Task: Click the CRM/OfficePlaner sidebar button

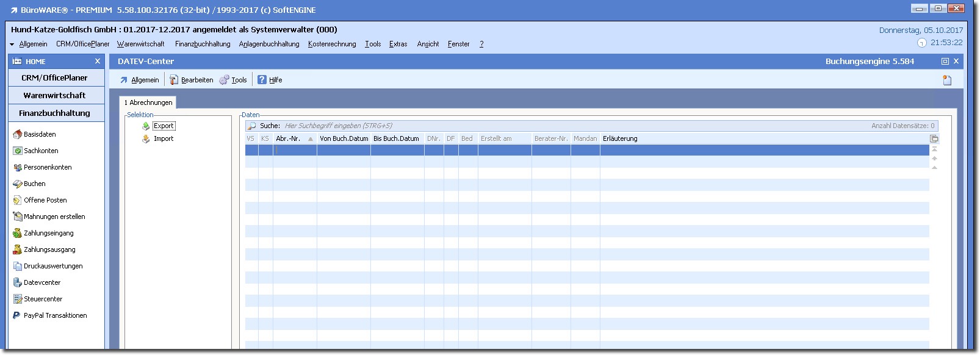Action: 55,77
